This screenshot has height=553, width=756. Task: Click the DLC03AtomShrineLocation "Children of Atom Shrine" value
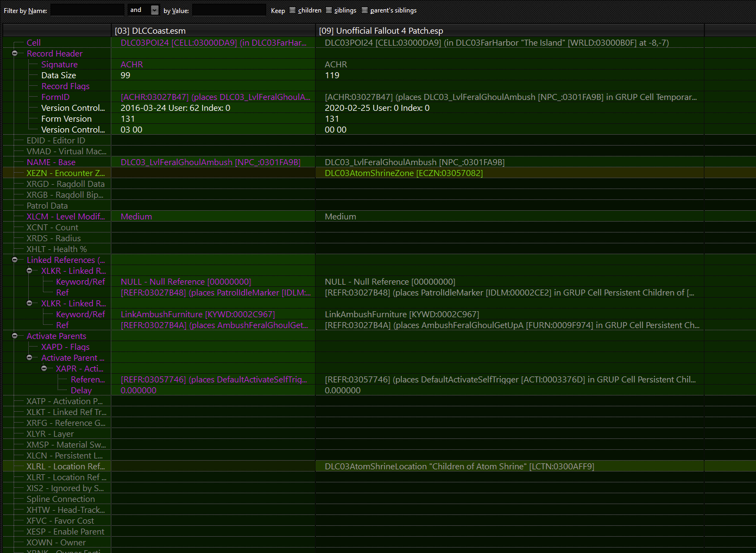pos(459,466)
